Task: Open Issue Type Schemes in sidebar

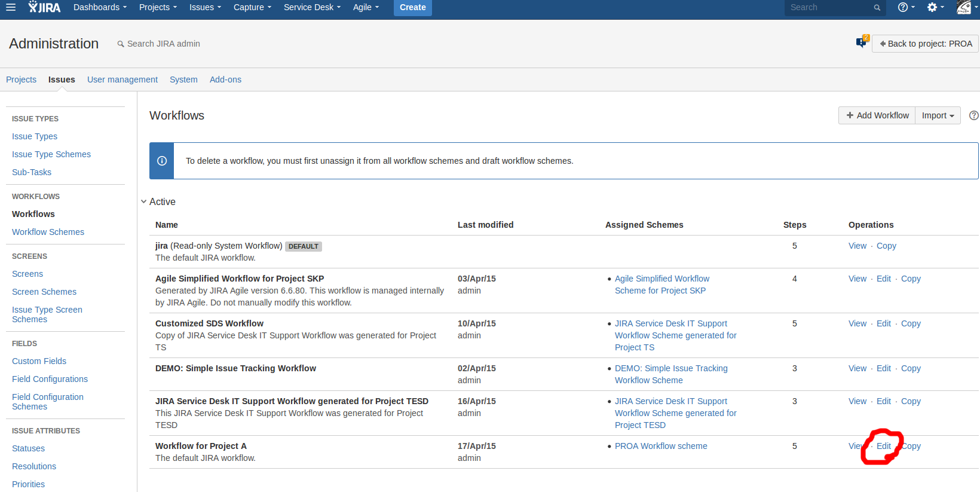Action: tap(51, 154)
